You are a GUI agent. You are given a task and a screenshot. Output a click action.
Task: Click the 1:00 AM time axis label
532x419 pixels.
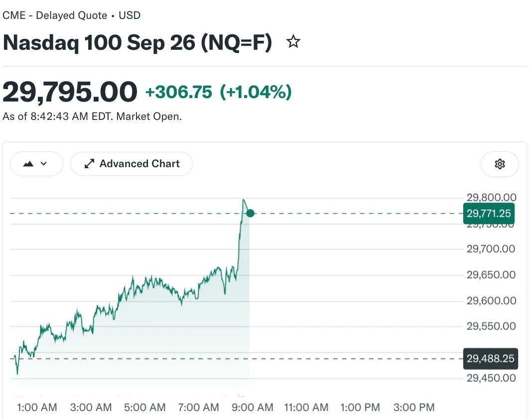[37, 407]
